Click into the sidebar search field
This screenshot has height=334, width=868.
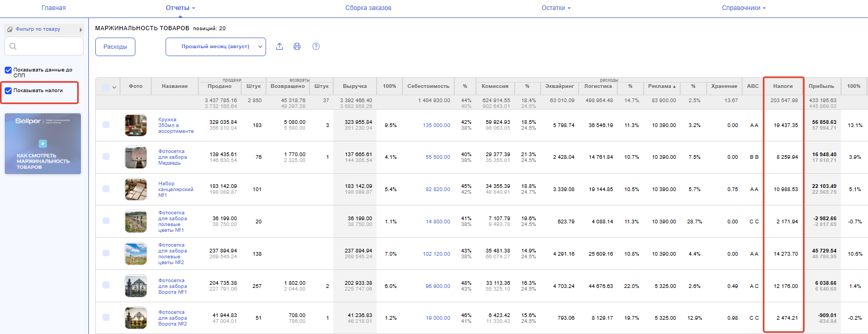point(49,47)
